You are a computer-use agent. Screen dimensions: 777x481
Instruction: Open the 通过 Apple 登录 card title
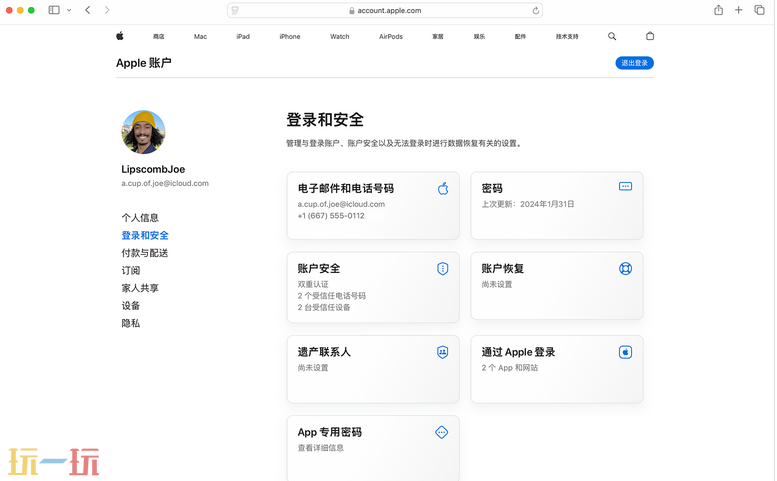518,352
